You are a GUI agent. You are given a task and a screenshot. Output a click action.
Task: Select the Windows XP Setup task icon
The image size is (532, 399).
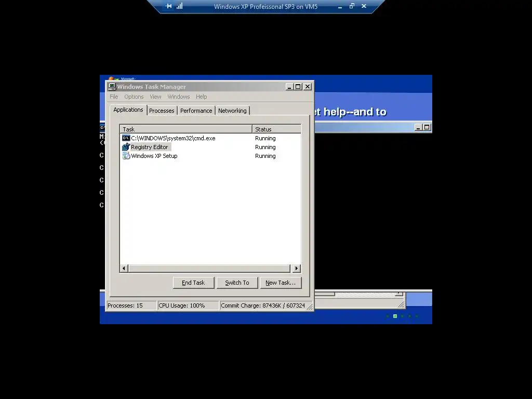(126, 156)
